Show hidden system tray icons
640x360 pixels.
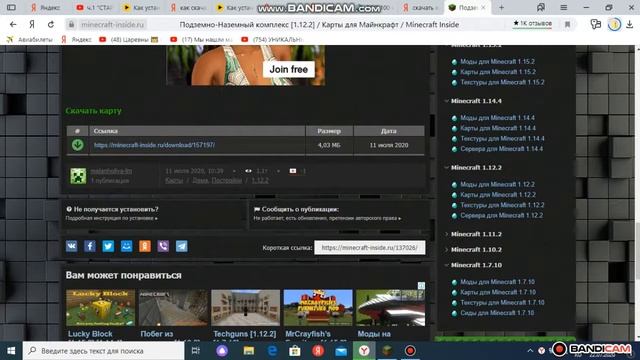(x=530, y=351)
